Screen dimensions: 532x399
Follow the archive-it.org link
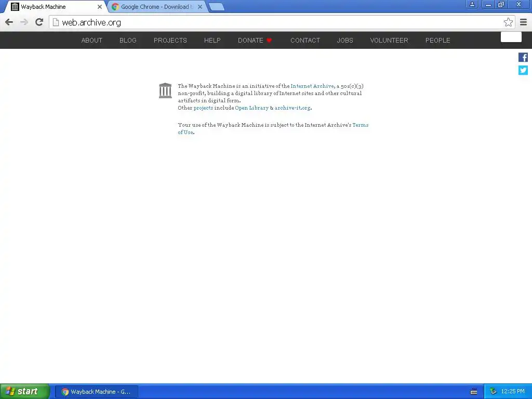click(292, 108)
